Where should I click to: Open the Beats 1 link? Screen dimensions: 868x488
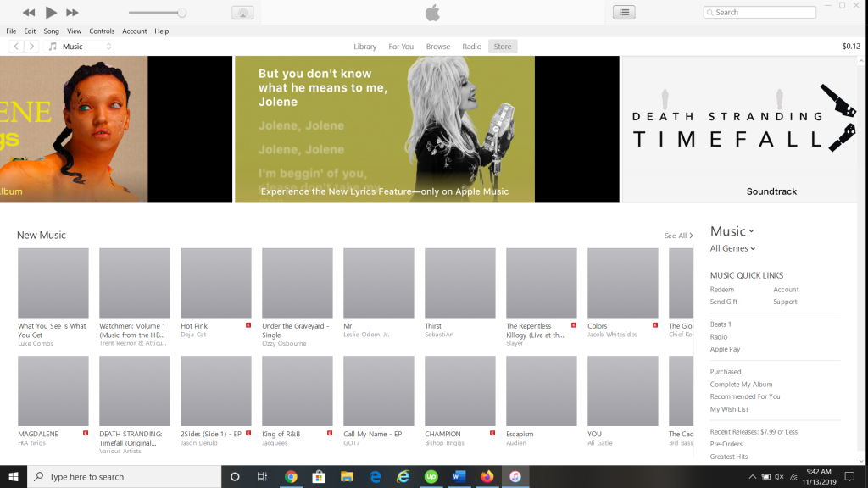[721, 324]
